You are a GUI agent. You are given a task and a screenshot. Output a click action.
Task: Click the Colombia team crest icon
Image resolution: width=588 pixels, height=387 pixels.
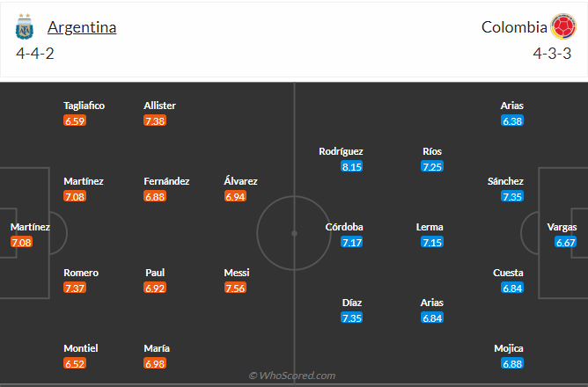(562, 27)
